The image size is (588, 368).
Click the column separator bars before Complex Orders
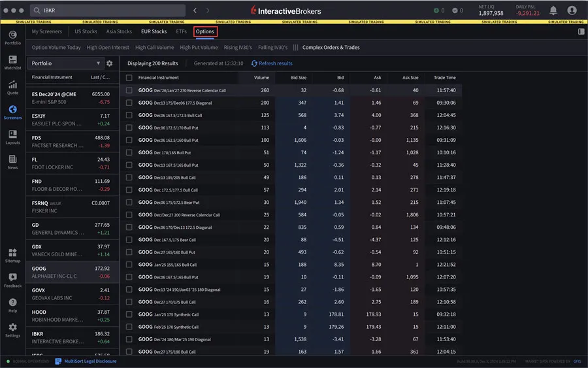click(x=295, y=48)
